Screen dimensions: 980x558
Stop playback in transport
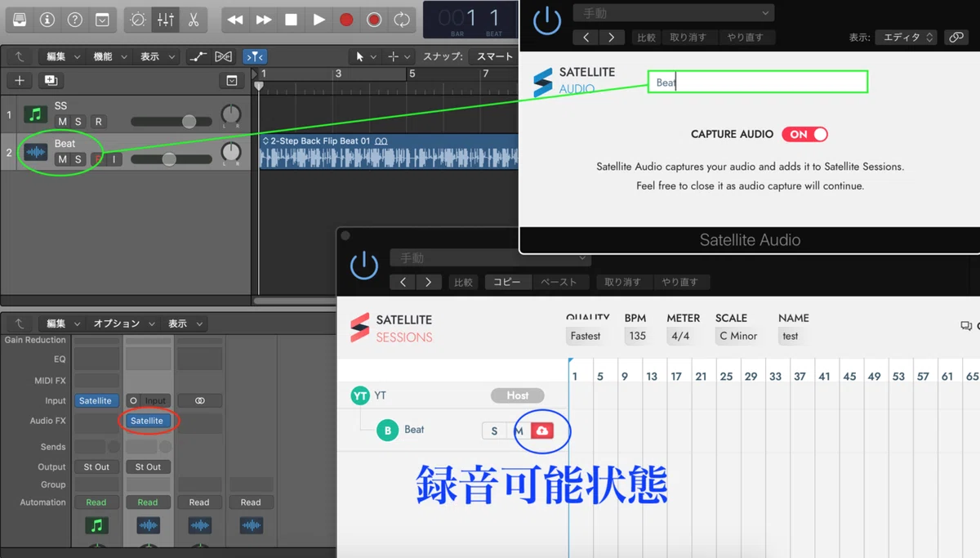tap(291, 19)
